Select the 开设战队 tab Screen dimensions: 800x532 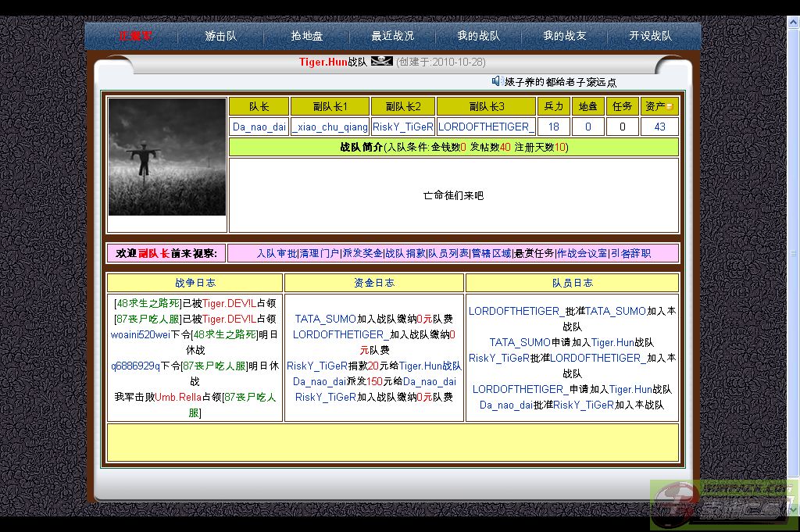tap(650, 36)
